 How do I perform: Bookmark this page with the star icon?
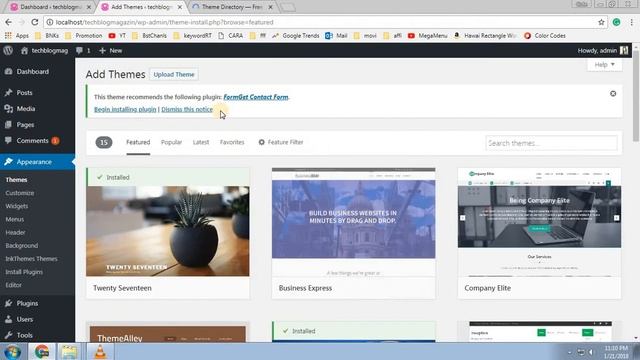(x=601, y=22)
